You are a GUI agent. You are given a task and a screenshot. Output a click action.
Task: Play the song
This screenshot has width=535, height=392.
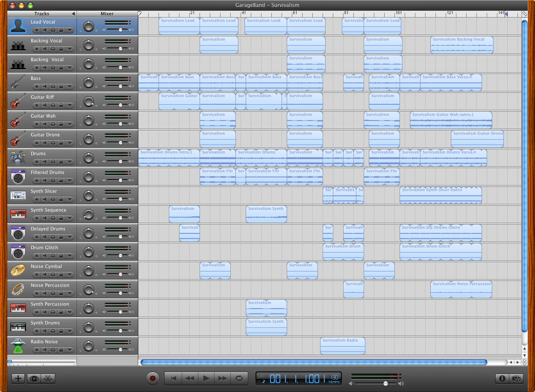(206, 378)
